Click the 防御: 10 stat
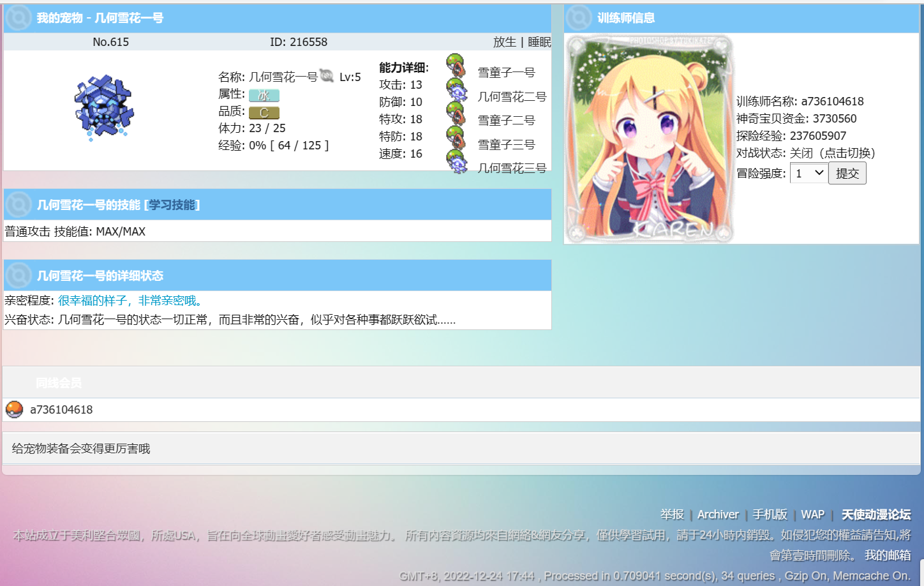Image resolution: width=924 pixels, height=586 pixels. coord(400,101)
